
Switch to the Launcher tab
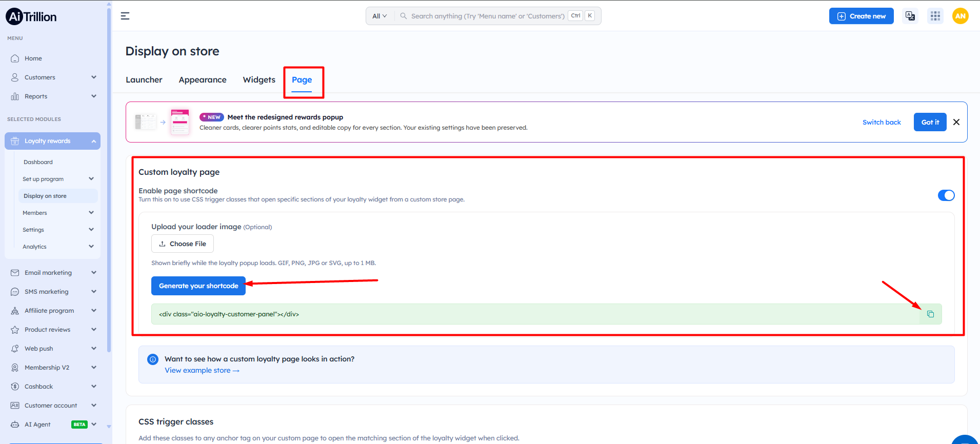pos(144,80)
